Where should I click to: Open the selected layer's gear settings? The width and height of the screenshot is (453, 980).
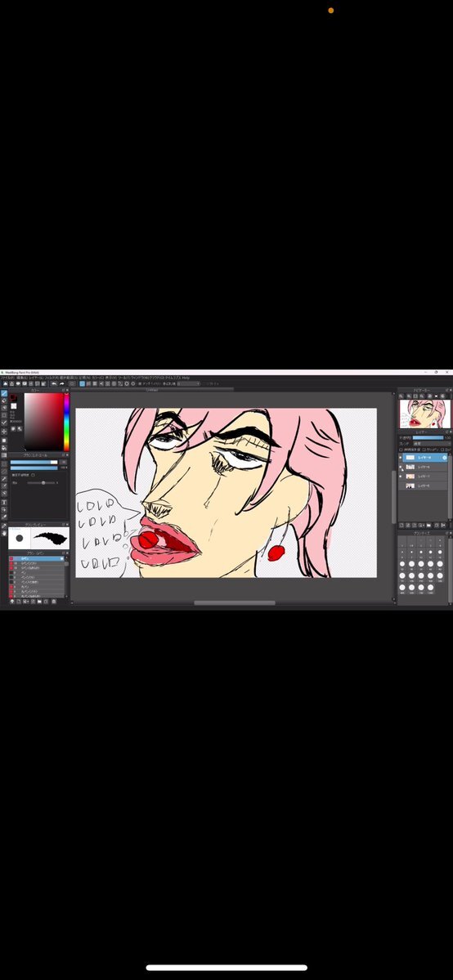pyautogui.click(x=445, y=458)
